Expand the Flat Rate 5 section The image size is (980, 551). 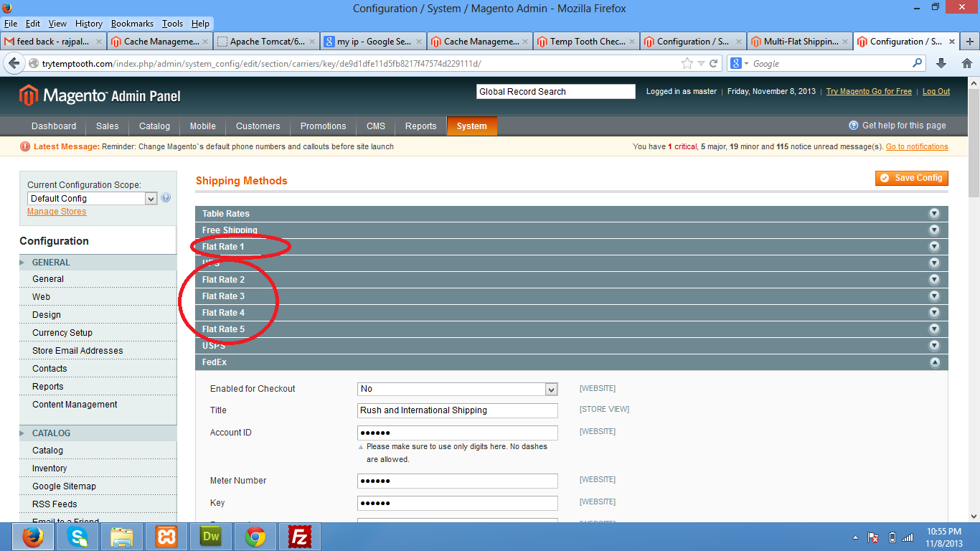pos(571,329)
